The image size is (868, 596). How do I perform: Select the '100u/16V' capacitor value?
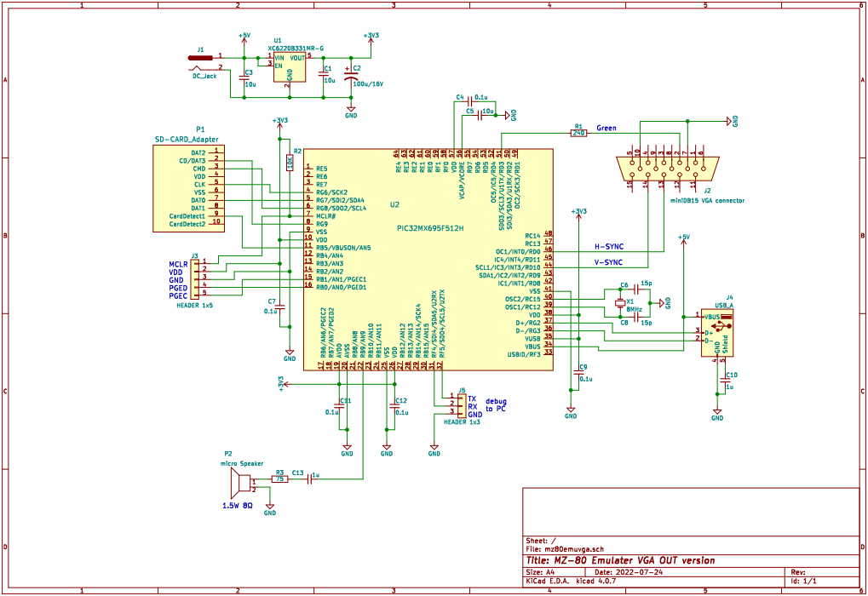tap(368, 84)
